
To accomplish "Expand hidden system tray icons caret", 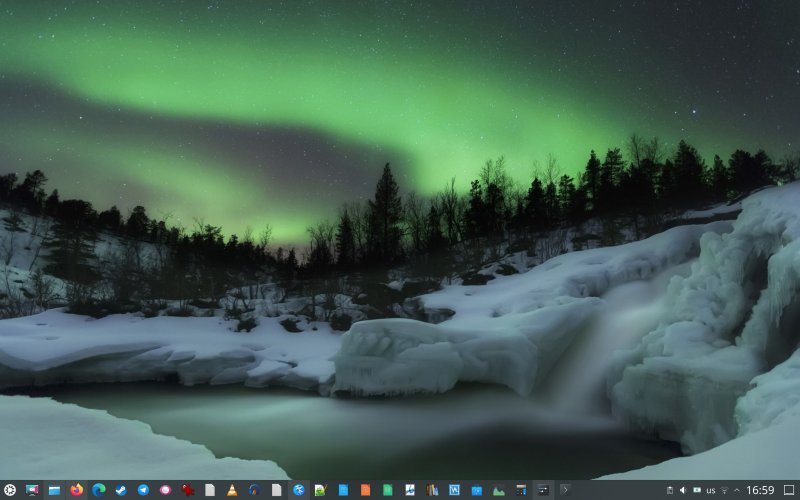I will click(x=737, y=490).
